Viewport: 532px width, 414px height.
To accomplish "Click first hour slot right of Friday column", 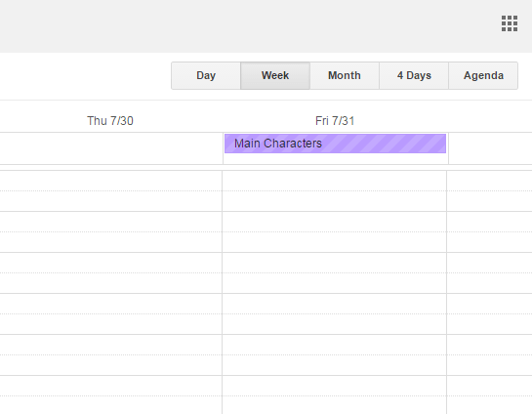I will pyautogui.click(x=490, y=191).
